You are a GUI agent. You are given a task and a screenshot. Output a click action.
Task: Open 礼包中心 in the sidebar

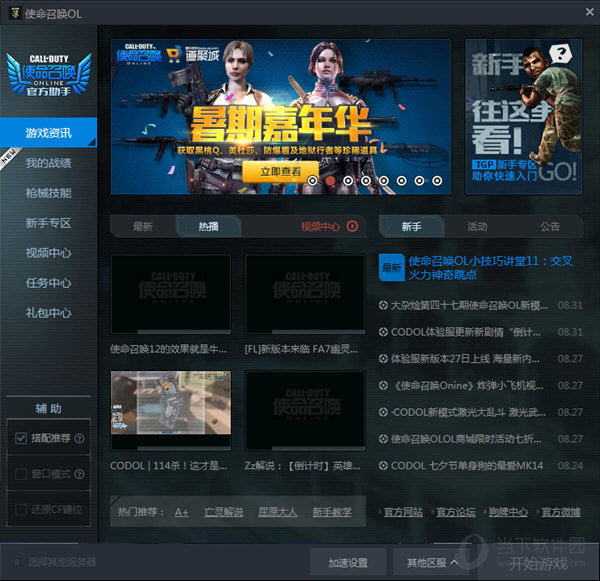(48, 313)
